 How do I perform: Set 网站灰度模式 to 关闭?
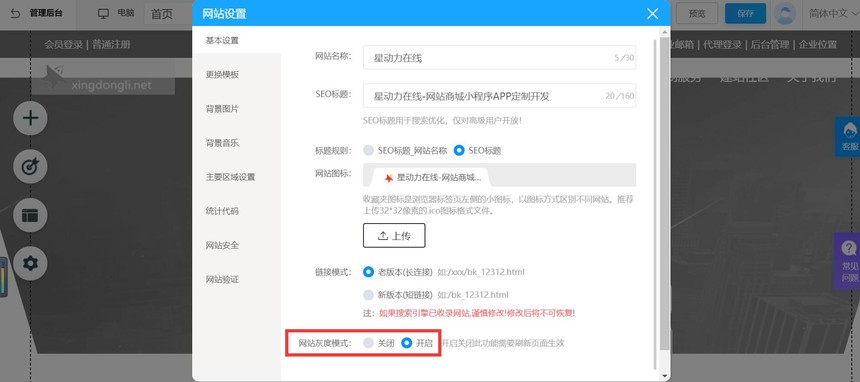pos(369,343)
